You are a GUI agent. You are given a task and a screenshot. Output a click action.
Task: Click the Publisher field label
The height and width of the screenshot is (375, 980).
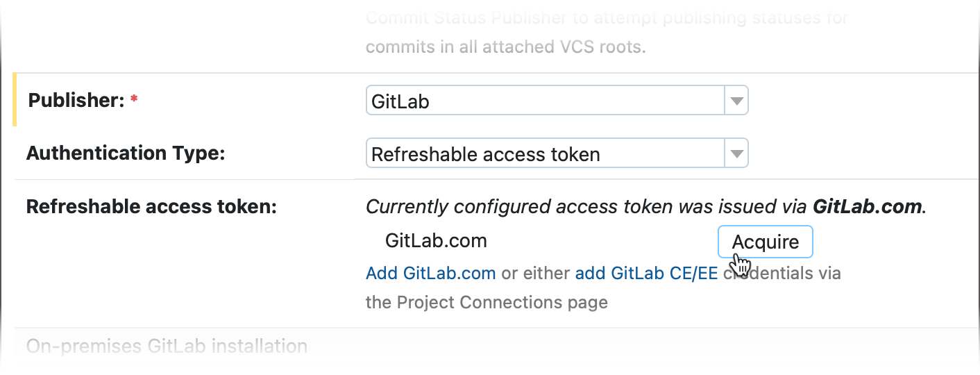pyautogui.click(x=76, y=101)
